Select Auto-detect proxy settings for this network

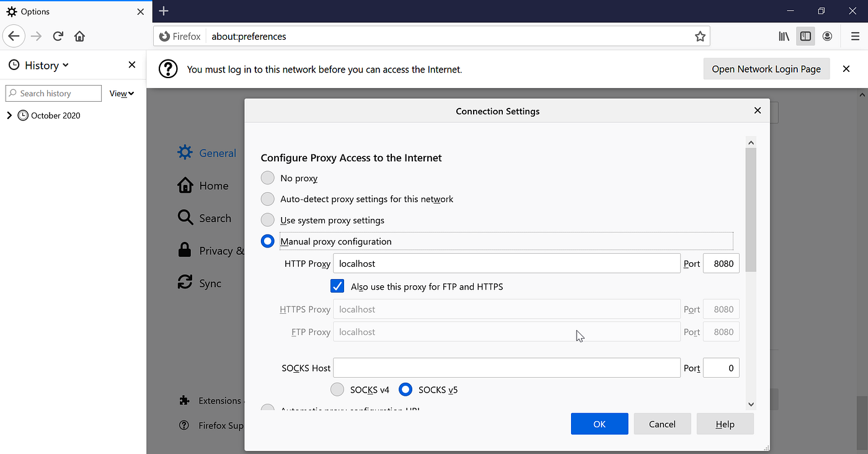click(x=267, y=199)
